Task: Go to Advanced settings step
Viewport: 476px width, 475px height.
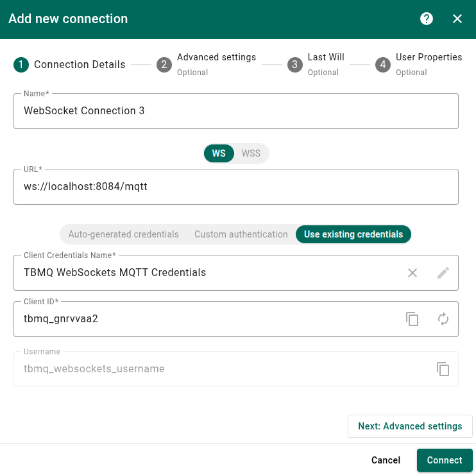Action: point(207,64)
